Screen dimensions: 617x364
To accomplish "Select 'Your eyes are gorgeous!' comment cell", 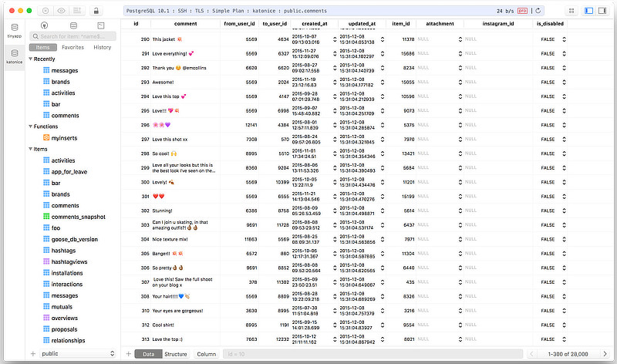I will tap(185, 311).
